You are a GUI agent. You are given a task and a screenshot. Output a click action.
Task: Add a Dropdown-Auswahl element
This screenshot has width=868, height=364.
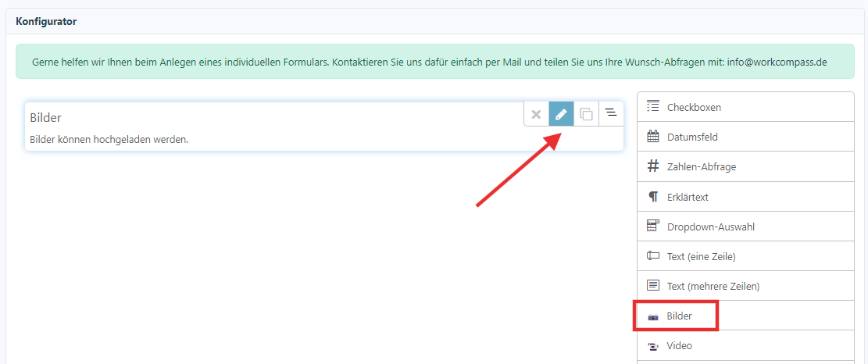click(x=745, y=227)
